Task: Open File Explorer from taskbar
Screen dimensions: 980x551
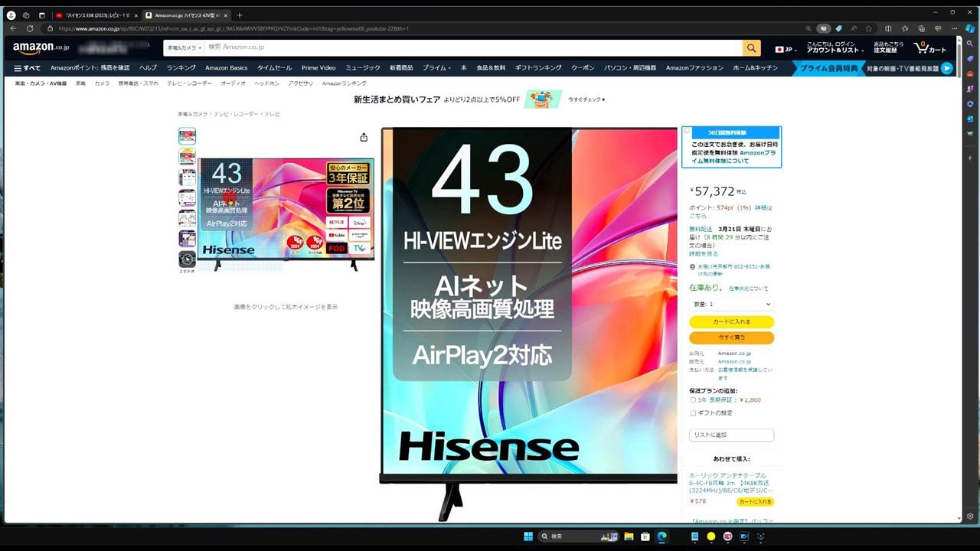Action: 628,536
